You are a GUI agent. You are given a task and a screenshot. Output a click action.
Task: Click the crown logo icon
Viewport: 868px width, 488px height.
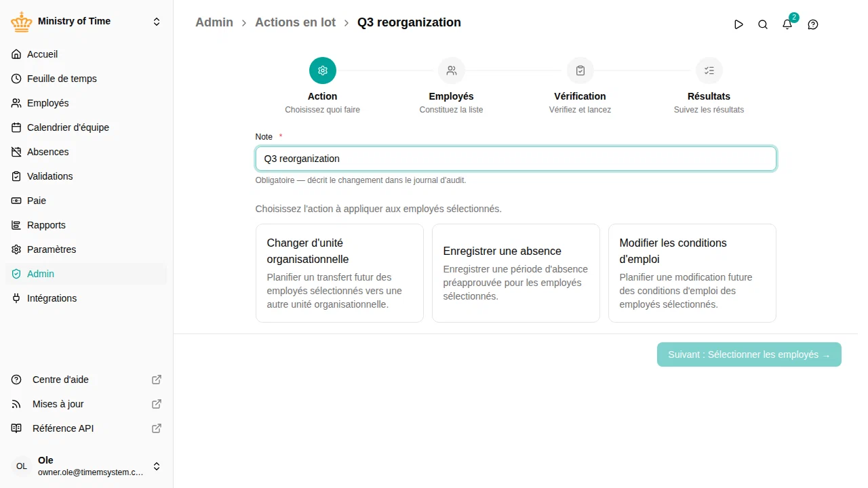click(22, 22)
